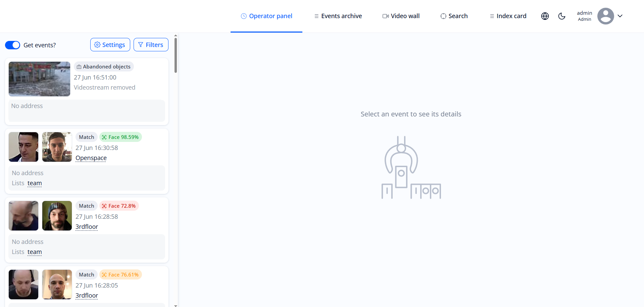Click detected face thumbnail of 16:28:05 event
The width and height of the screenshot is (644, 307).
click(x=23, y=285)
